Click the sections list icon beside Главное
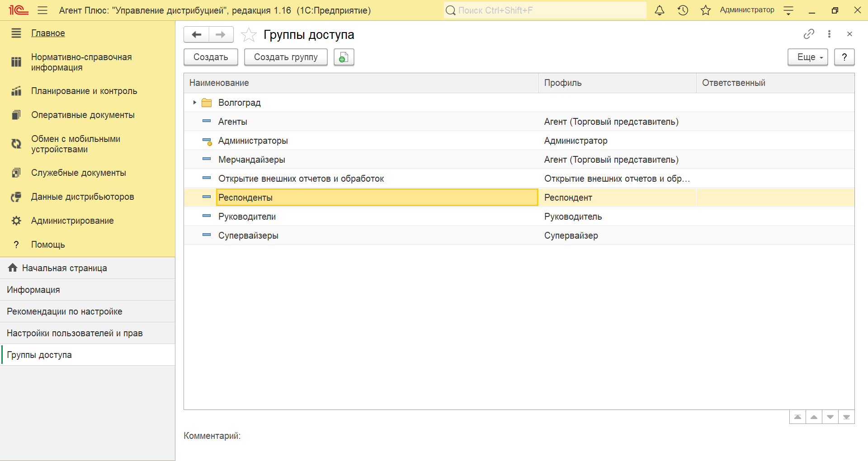Image resolution: width=868 pixels, height=461 pixels. tap(16, 33)
